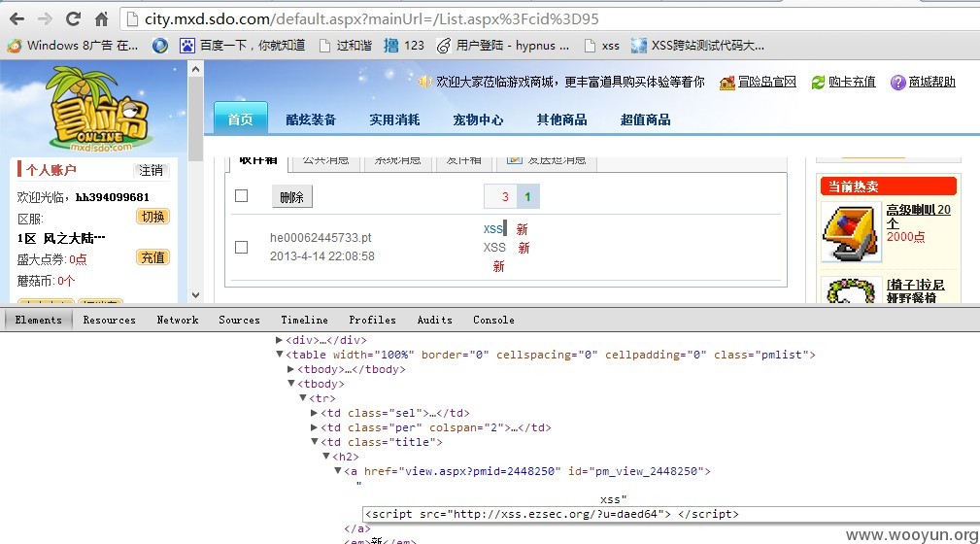Open the Baidu paw bookmark

coord(243,45)
